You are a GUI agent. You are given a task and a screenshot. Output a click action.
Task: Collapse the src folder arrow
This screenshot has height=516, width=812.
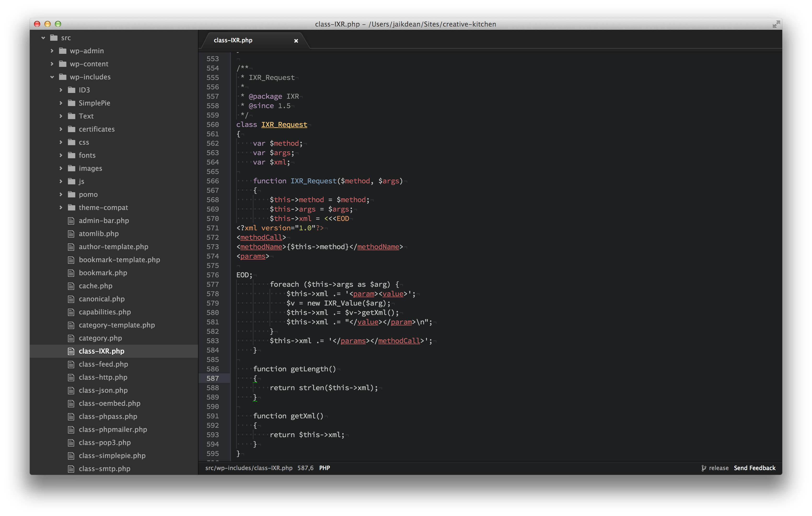tap(43, 38)
